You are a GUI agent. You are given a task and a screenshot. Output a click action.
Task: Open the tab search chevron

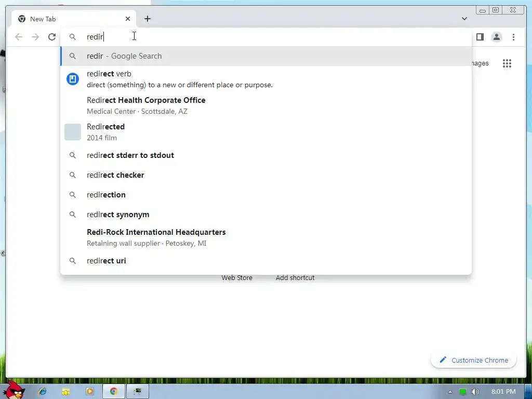tap(464, 19)
